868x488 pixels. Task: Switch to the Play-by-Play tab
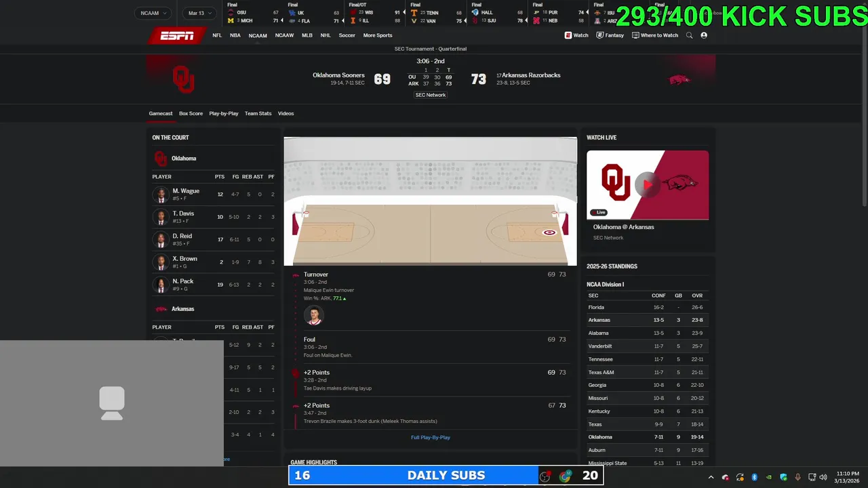tap(224, 113)
